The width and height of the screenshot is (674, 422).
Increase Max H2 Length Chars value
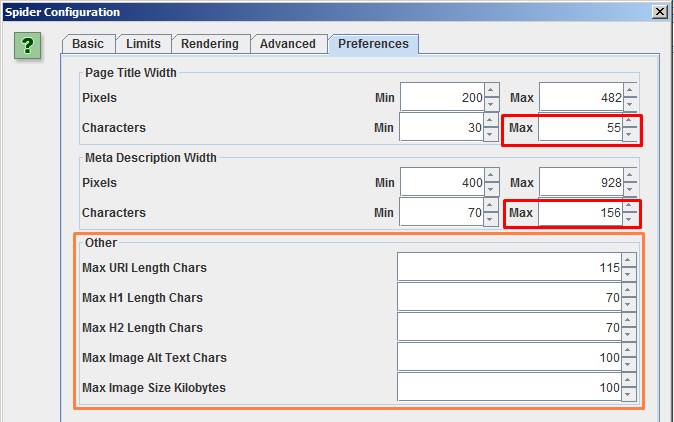tap(628, 320)
